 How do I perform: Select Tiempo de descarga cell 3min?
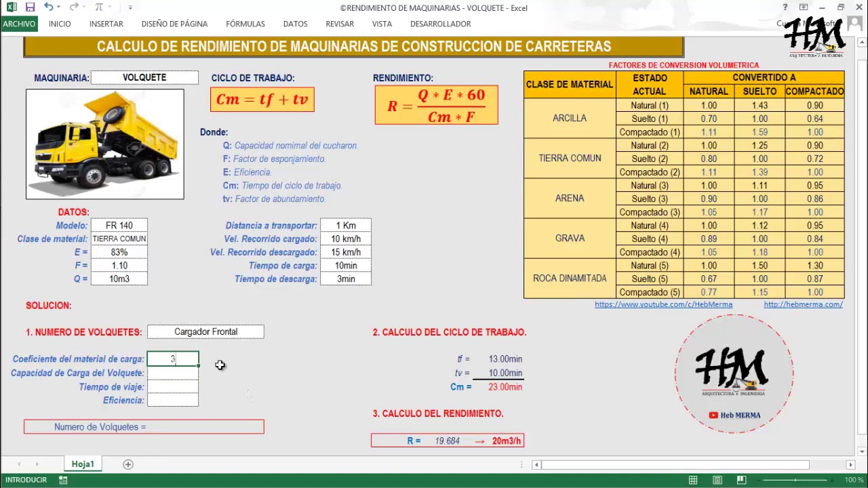pyautogui.click(x=346, y=279)
